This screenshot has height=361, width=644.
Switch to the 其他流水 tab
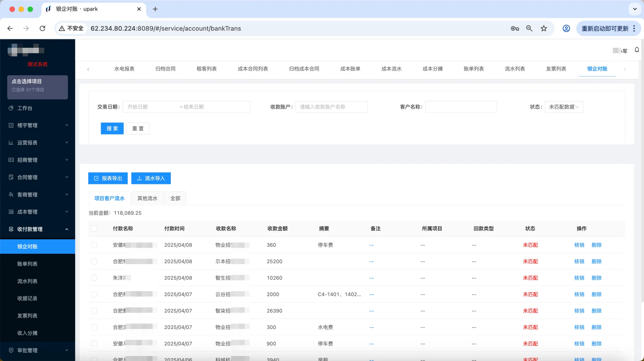147,198
